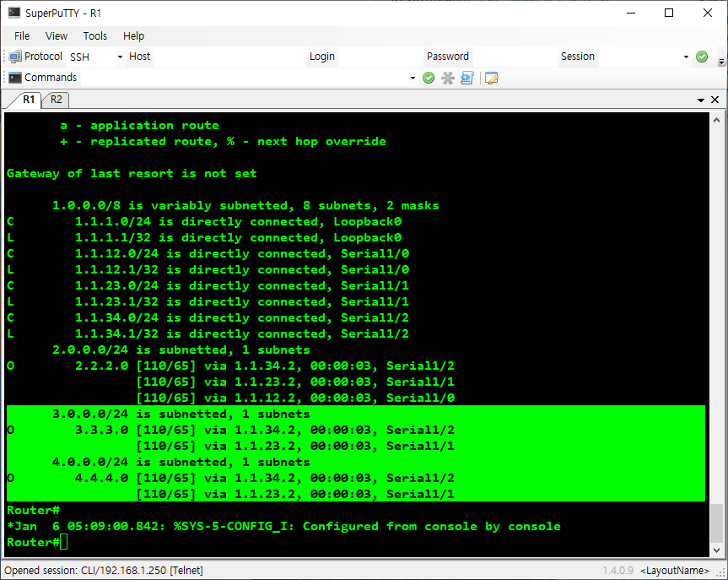Click the 'replicated route, % - next hop override' line

tap(224, 141)
